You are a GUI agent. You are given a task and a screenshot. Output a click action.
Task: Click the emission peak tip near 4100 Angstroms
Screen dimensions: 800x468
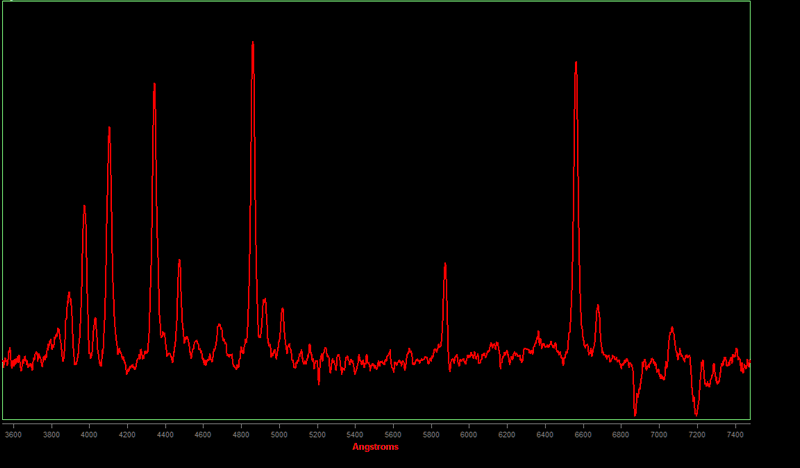point(109,128)
